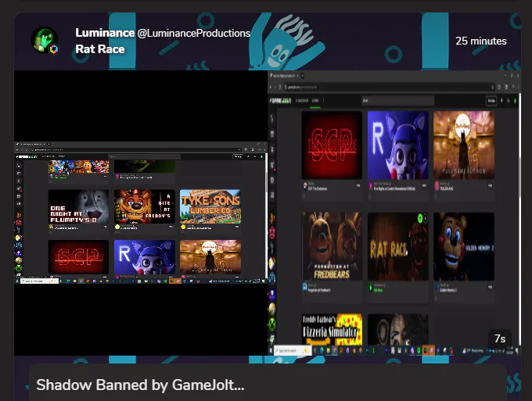Open Luminance's profile avatar
This screenshot has height=401, width=532.
click(45, 40)
